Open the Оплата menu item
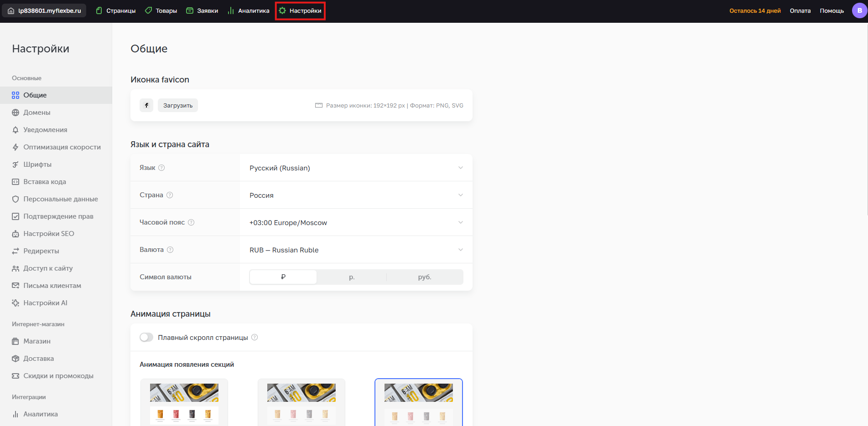This screenshot has height=426, width=868. pos(800,10)
